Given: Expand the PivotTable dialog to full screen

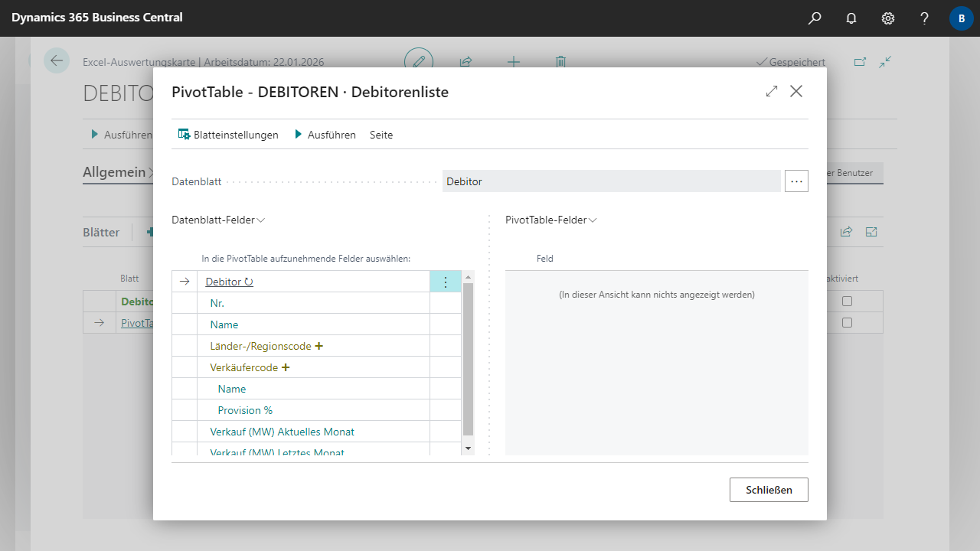Looking at the screenshot, I should (772, 91).
